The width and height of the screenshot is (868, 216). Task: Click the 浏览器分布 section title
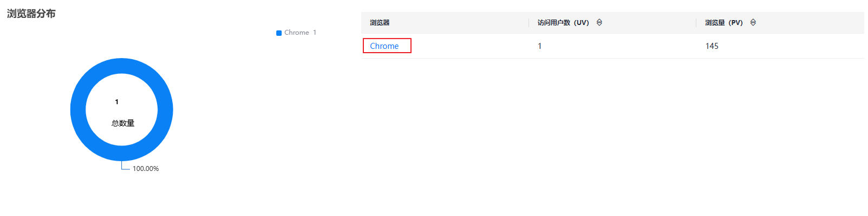[31, 14]
